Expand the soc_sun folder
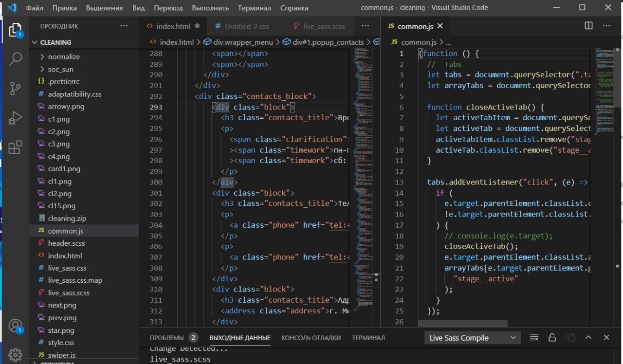Screen dimensions: 623x364 [x=84, y=69]
